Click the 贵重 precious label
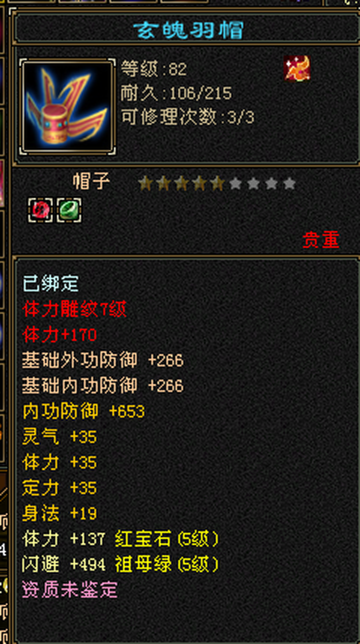Screen dimensions: 360x644 321,240
